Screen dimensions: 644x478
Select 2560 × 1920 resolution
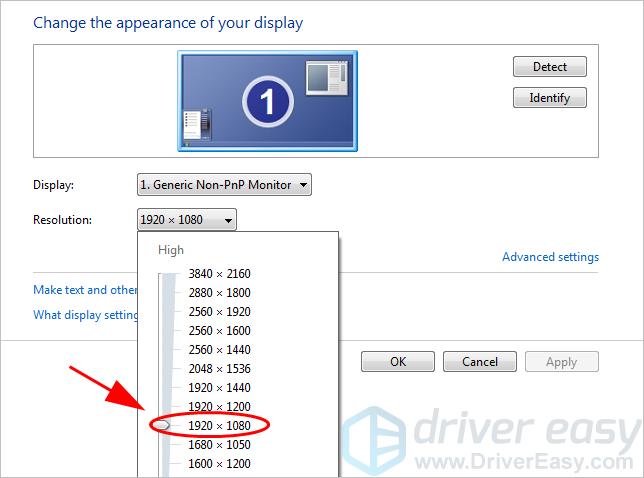219,312
